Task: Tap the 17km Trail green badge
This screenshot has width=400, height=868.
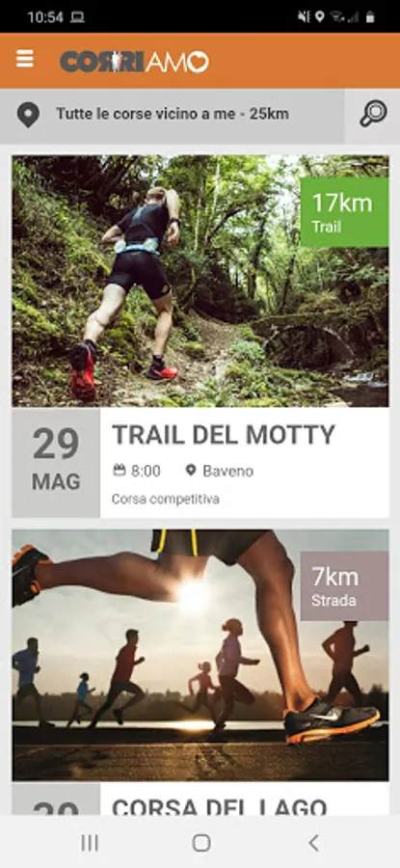Action: point(344,212)
